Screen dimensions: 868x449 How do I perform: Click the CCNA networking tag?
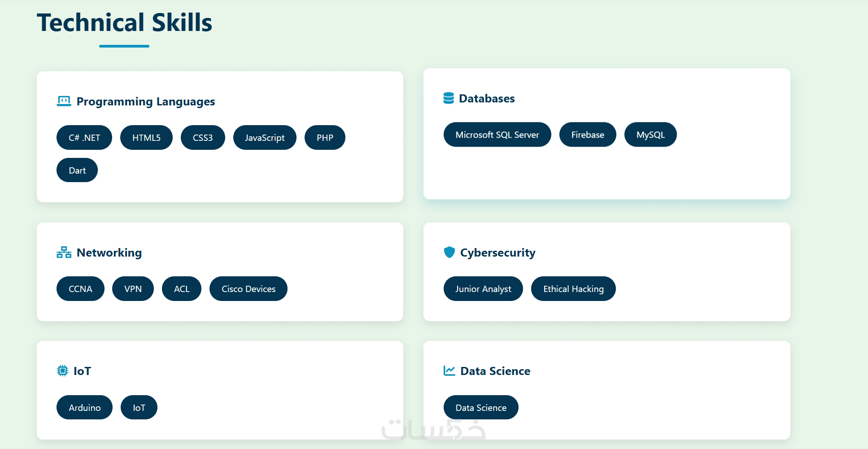pyautogui.click(x=80, y=289)
